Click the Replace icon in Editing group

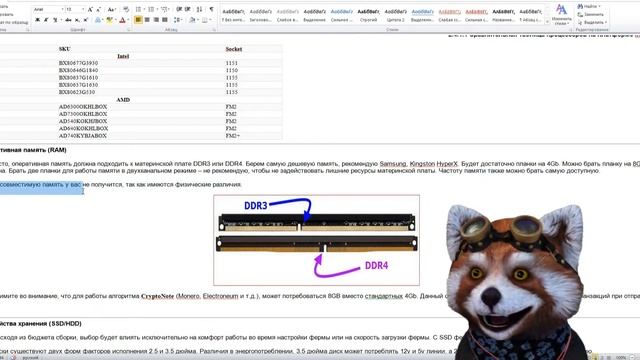coord(580,14)
